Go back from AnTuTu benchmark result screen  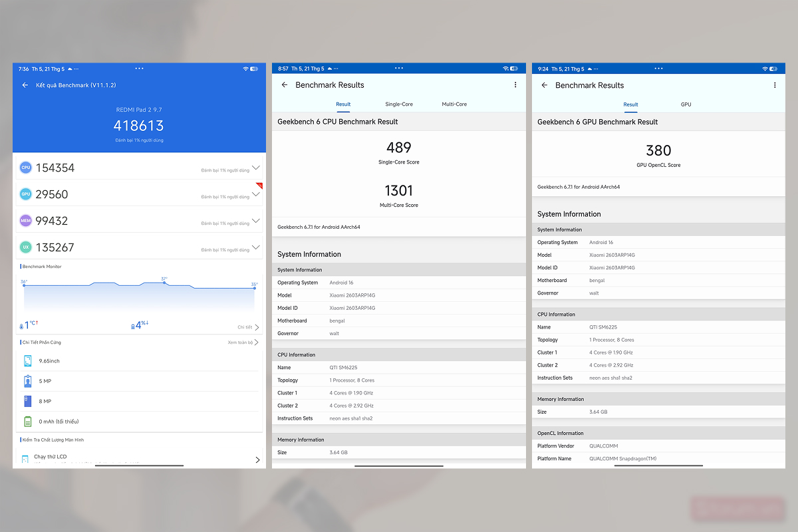[25, 85]
